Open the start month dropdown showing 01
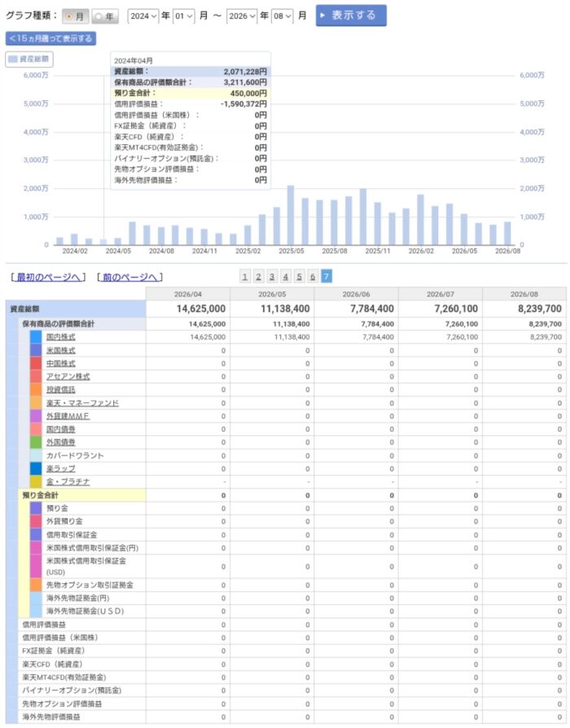570x728 pixels. (x=184, y=16)
